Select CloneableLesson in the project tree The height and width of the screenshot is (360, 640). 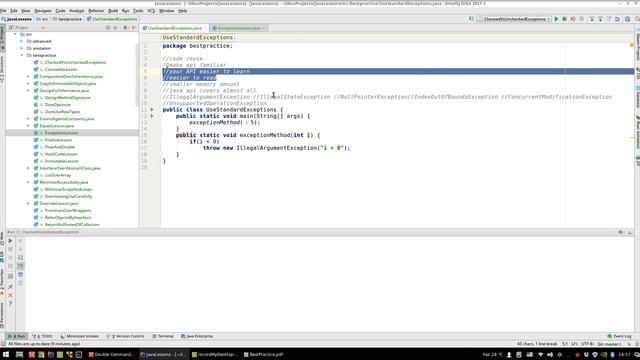point(61,69)
